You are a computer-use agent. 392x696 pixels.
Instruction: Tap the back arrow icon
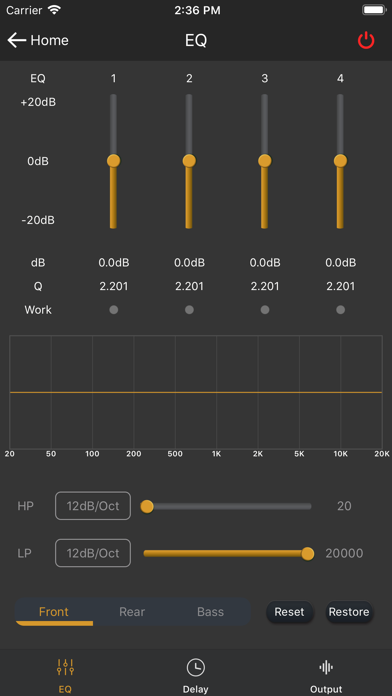point(17,40)
